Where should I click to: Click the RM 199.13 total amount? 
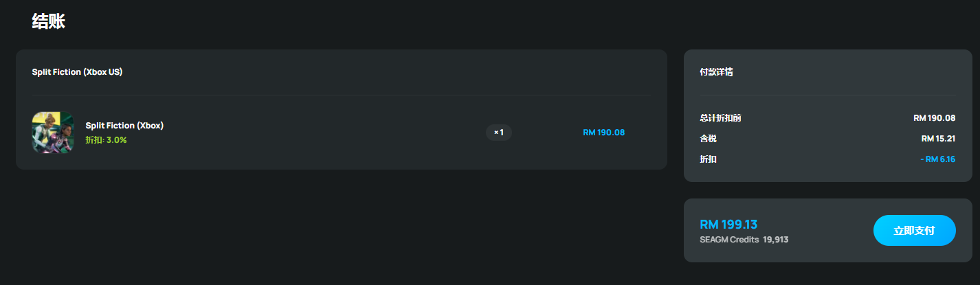(x=728, y=225)
